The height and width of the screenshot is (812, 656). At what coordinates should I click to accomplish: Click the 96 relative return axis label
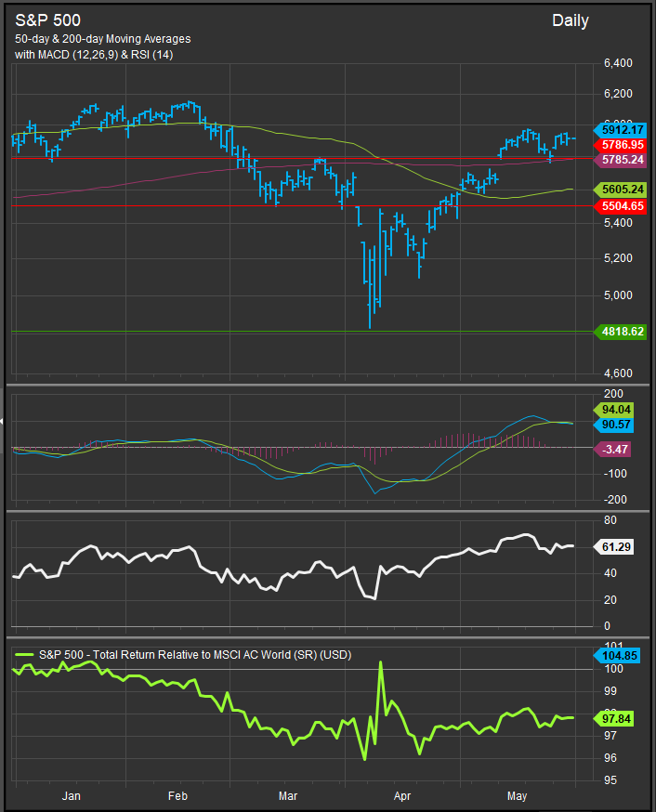[610, 757]
